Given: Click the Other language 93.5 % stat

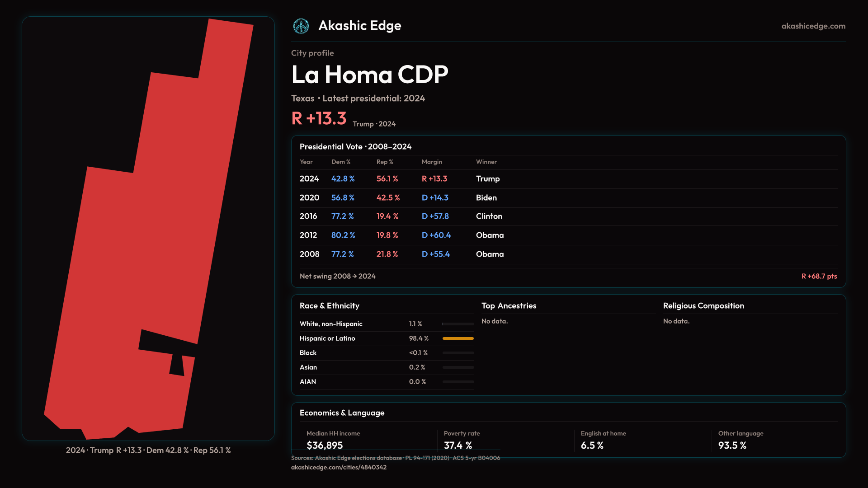Looking at the screenshot, I should click(x=732, y=446).
